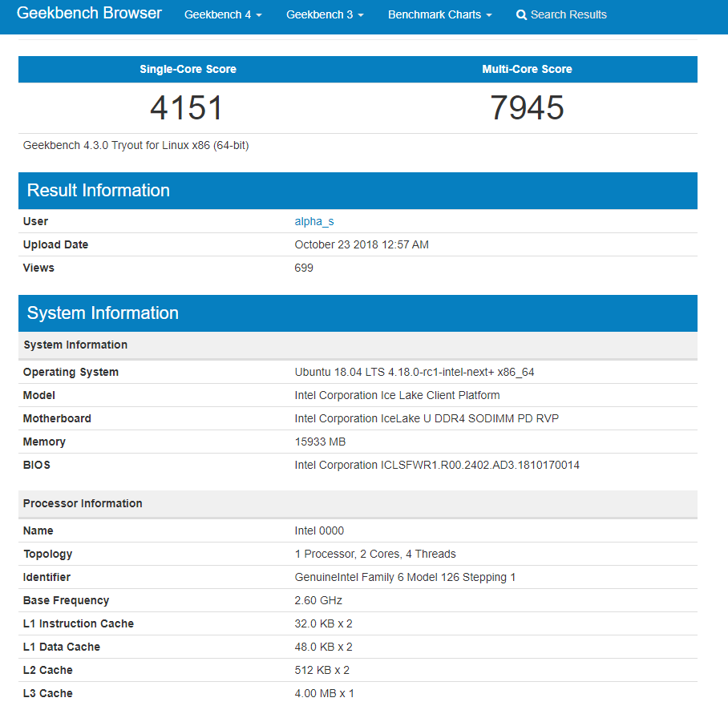Screen dimensions: 728x718
Task: Select the GenuineIntel Family 6 identifier value
Action: tap(405, 578)
